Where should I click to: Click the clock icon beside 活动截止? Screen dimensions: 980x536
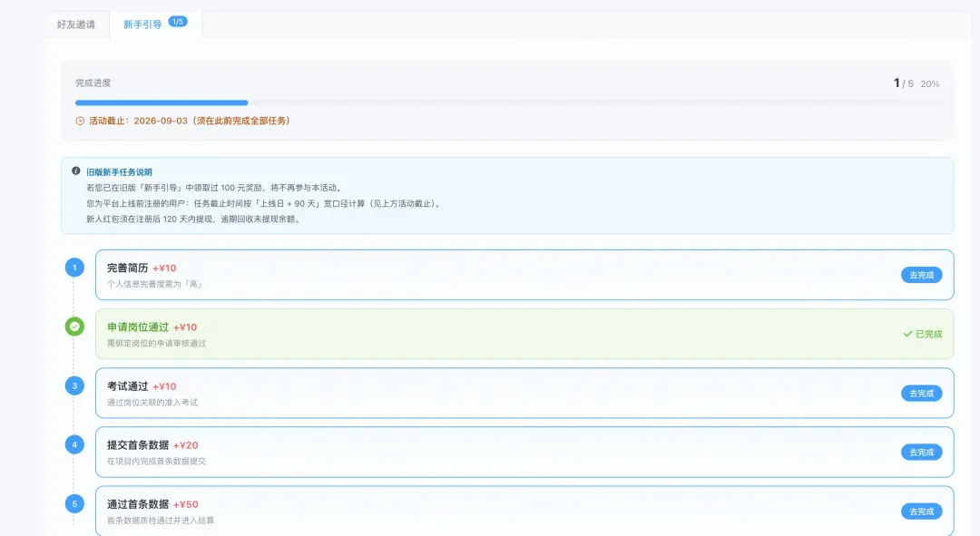(x=80, y=121)
